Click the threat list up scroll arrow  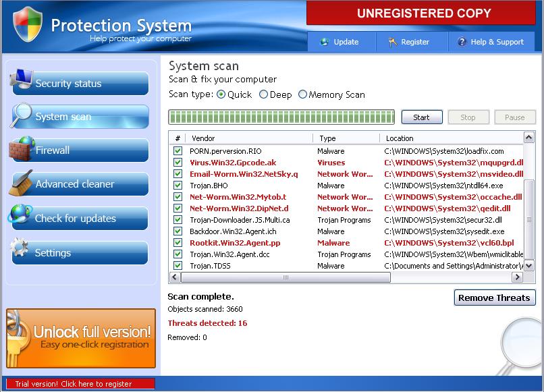[x=528, y=138]
